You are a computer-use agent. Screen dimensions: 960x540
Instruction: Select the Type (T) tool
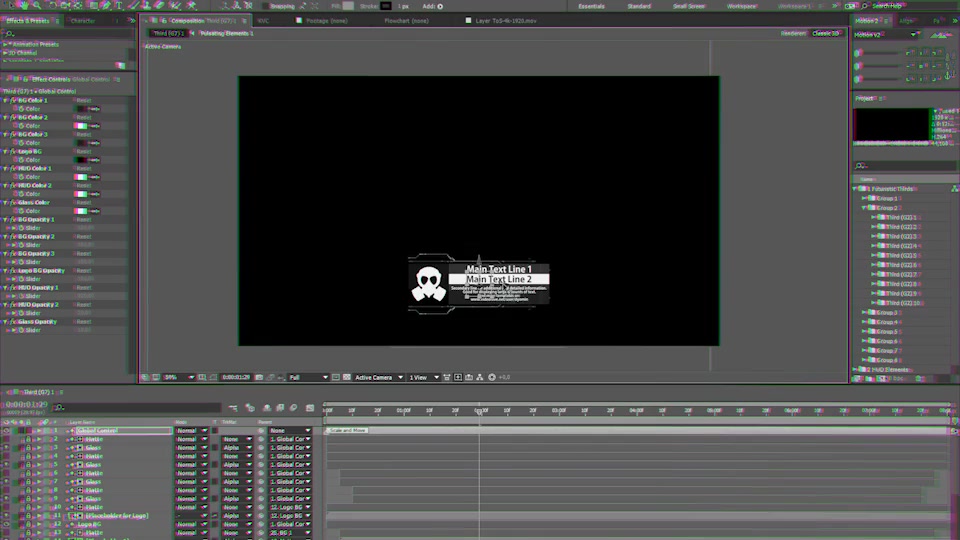click(x=119, y=6)
